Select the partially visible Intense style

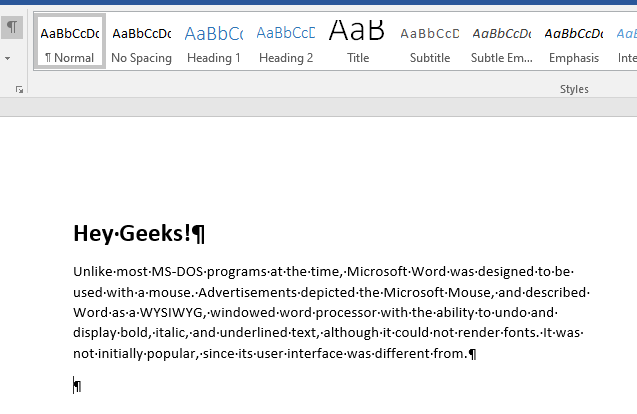pos(627,42)
